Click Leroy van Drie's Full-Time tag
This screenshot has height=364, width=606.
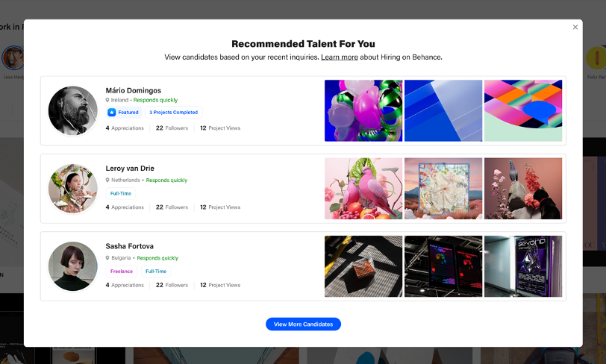click(121, 194)
